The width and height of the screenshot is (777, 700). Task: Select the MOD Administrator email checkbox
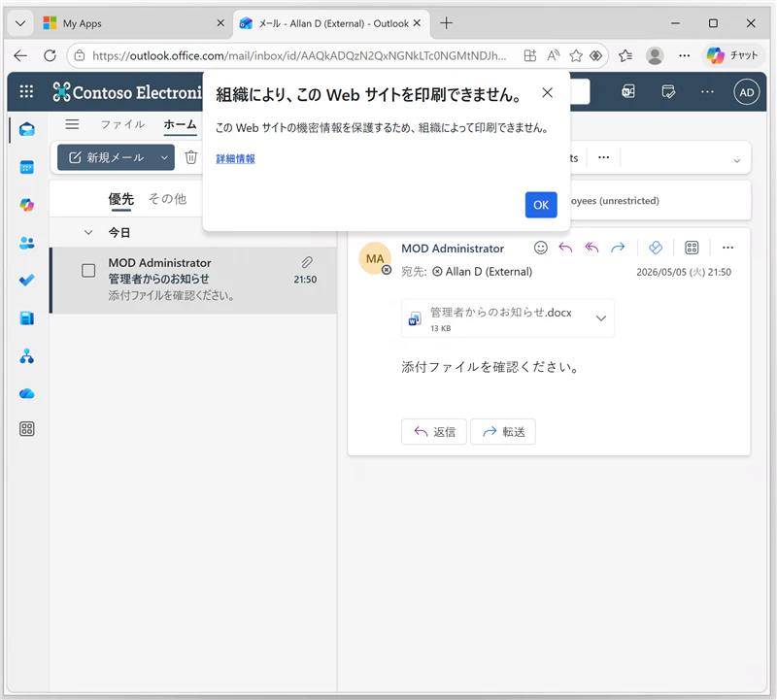pos(88,271)
